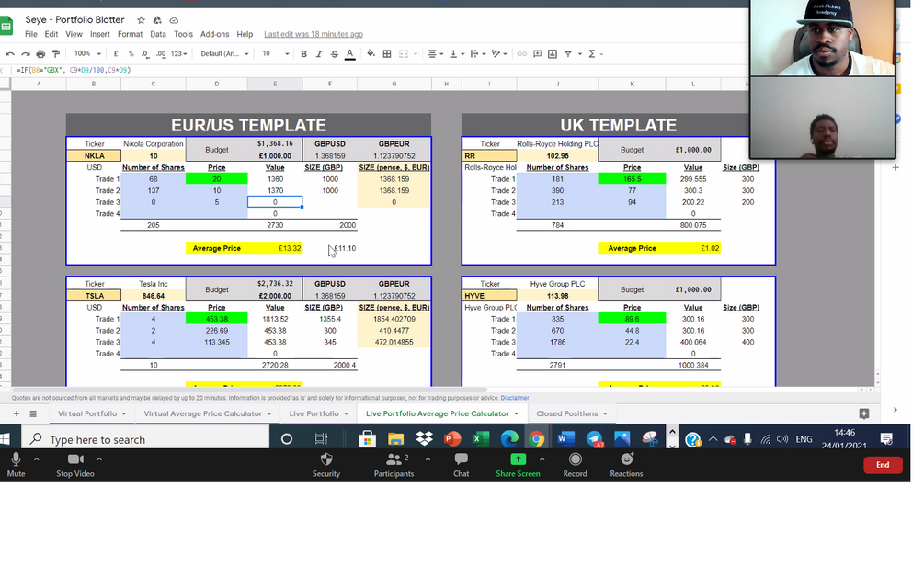Open the File menu

pos(30,34)
